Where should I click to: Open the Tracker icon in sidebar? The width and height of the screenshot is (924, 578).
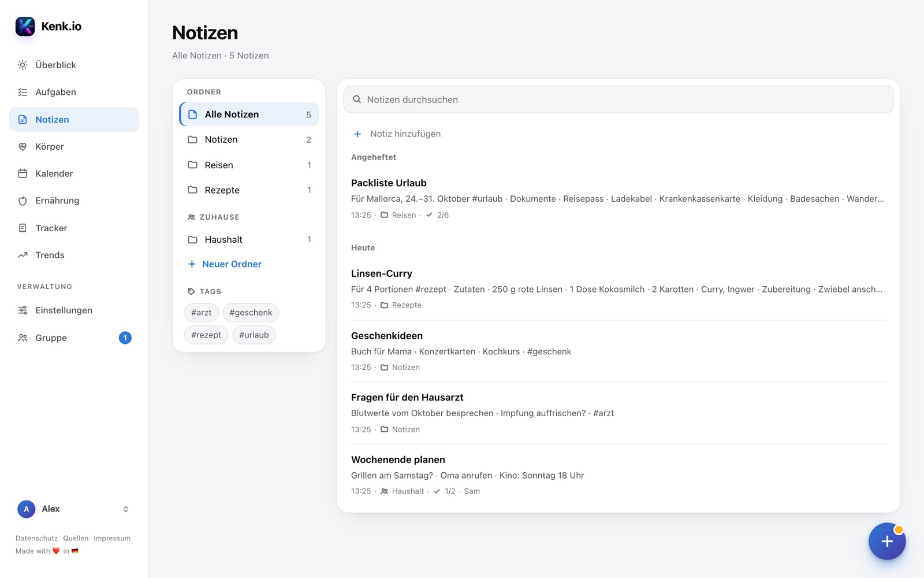pos(23,228)
